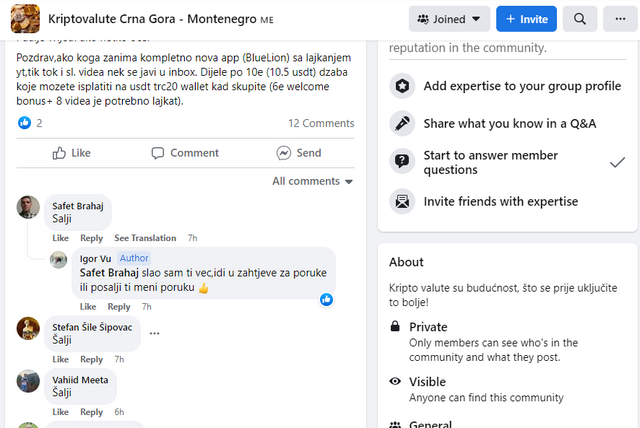
Task: Click the search magnifier icon in header
Action: click(x=580, y=19)
